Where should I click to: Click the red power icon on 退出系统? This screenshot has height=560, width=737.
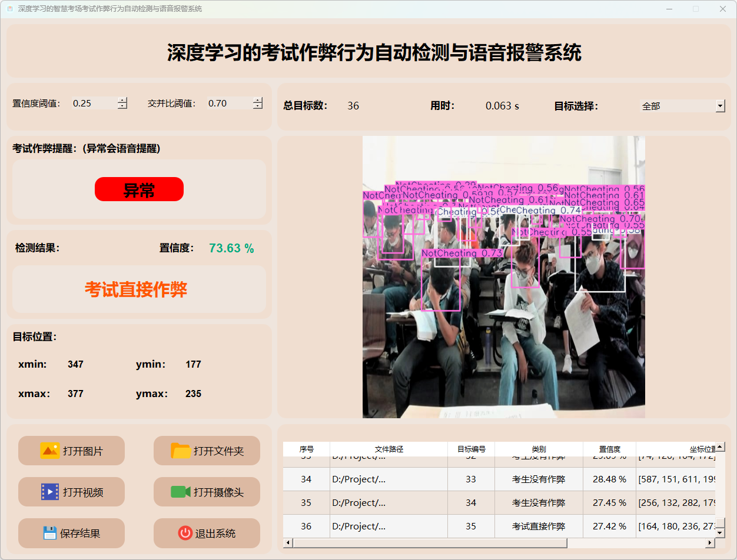click(x=185, y=533)
